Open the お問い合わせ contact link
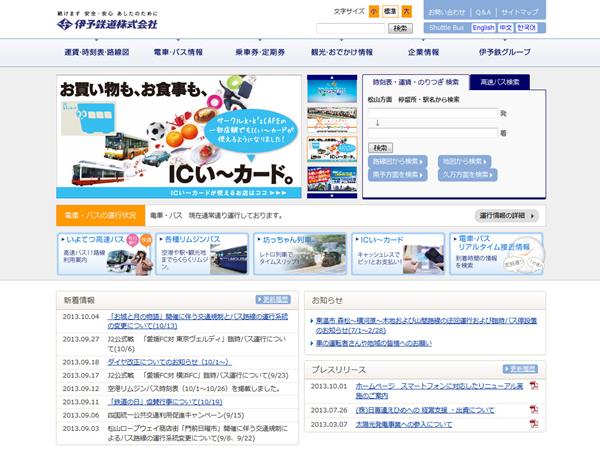This screenshot has height=452, width=600. tap(447, 12)
